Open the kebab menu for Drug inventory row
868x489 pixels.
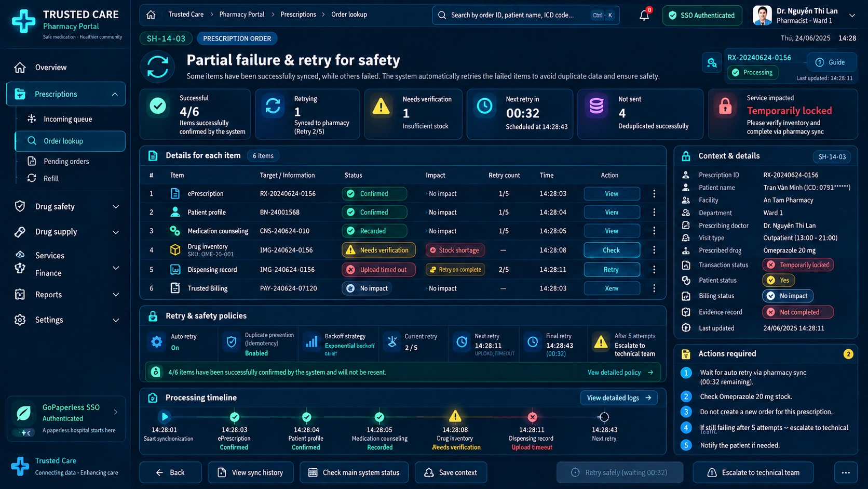point(654,250)
